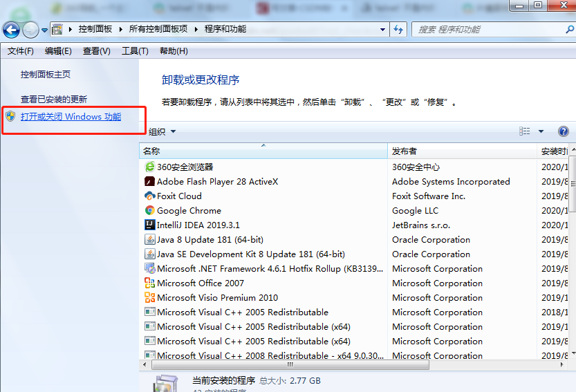Click the greyed forward navigation arrow
This screenshot has width=576, height=392.
coord(30,30)
